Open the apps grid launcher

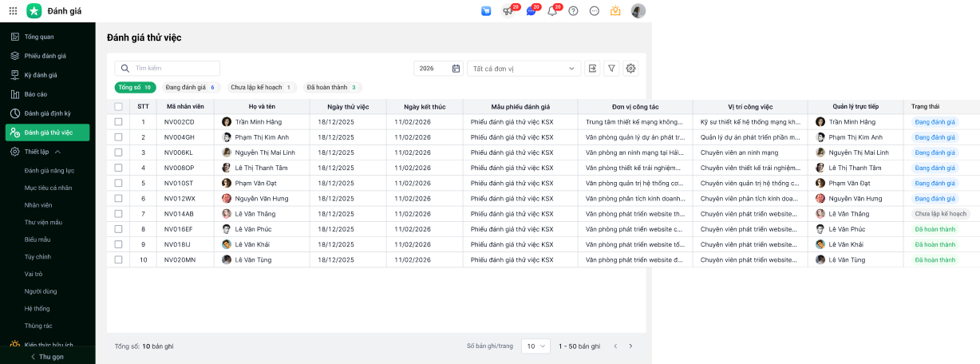[x=13, y=11]
